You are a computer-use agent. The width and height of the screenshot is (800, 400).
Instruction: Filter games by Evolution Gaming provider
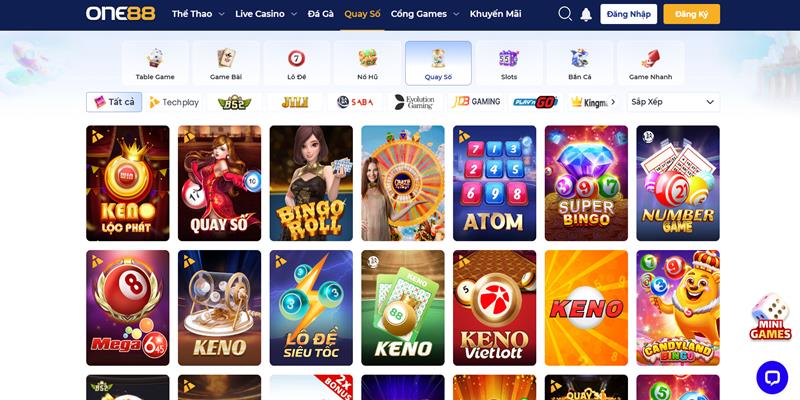tap(415, 102)
